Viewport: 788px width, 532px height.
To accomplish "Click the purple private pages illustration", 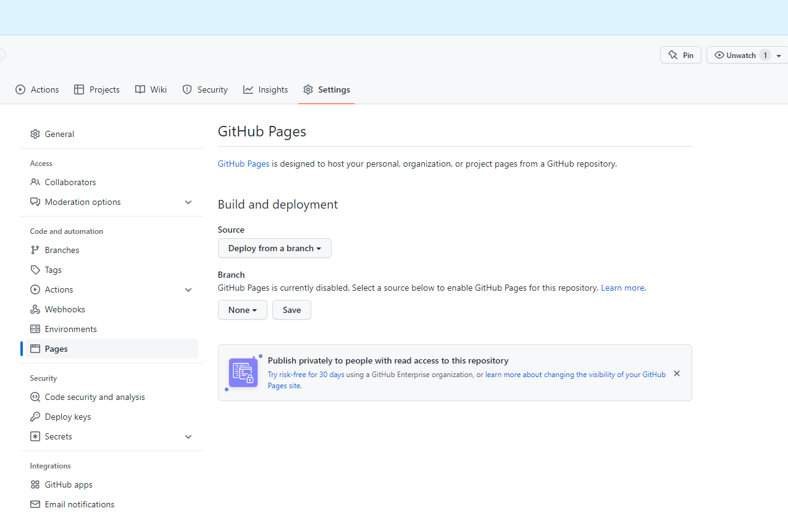I will [x=243, y=373].
